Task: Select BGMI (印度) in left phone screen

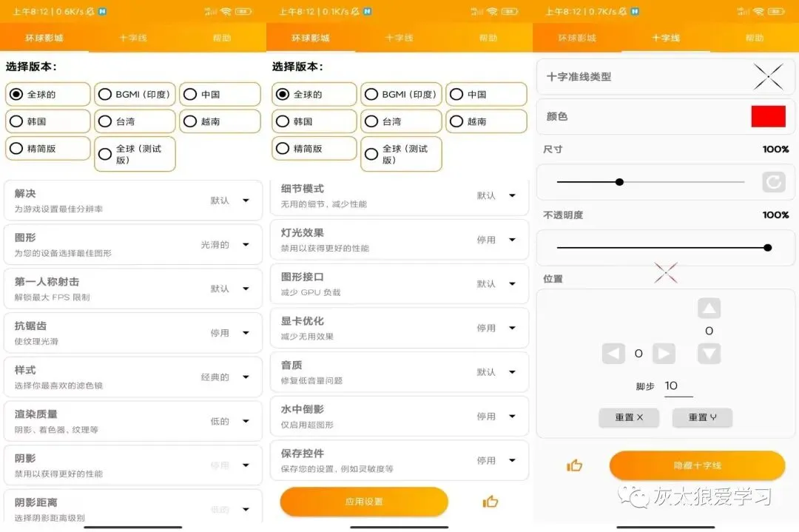Action: click(x=135, y=94)
